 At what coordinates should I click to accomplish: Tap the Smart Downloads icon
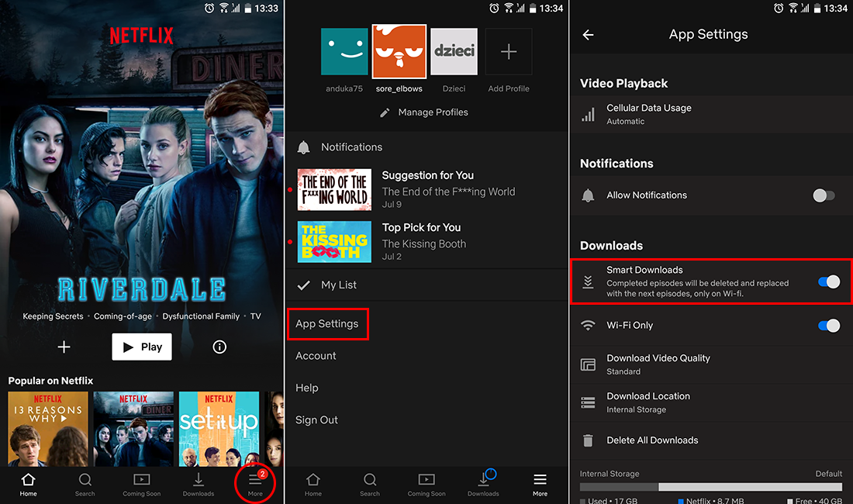click(588, 281)
